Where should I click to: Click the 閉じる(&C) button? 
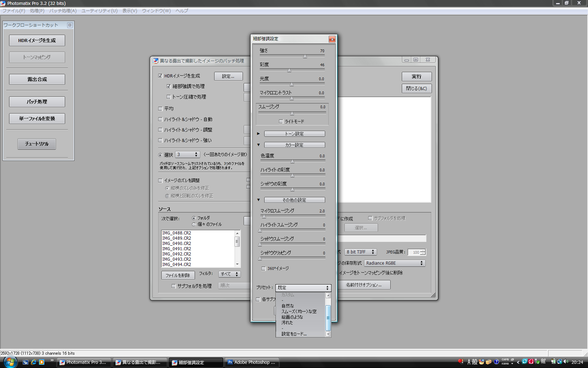(x=416, y=89)
